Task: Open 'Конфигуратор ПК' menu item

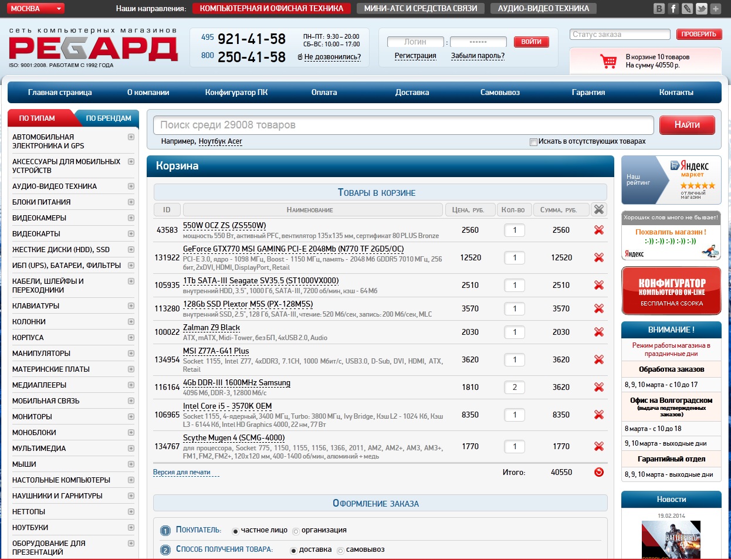Action: coord(236,93)
